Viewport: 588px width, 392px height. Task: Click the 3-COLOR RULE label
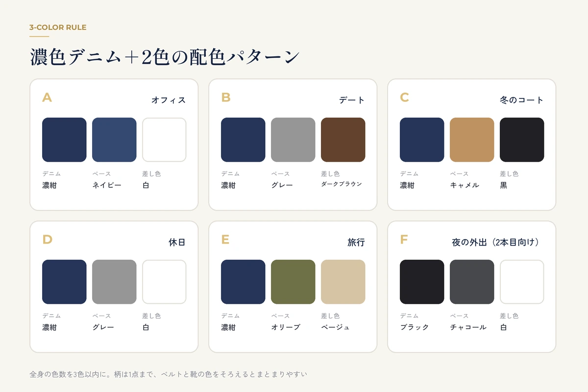58,27
